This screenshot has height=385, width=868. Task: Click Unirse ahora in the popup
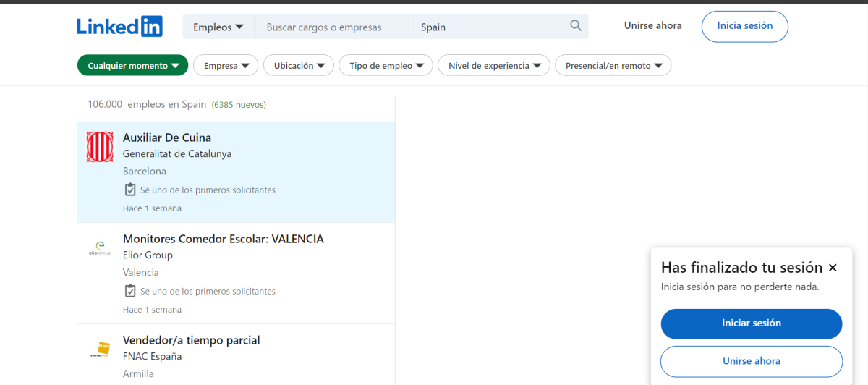tap(752, 361)
